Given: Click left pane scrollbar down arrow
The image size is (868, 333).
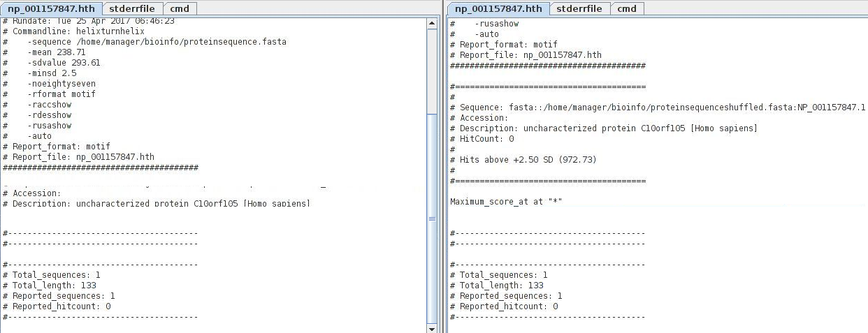Looking at the screenshot, I should [x=431, y=328].
